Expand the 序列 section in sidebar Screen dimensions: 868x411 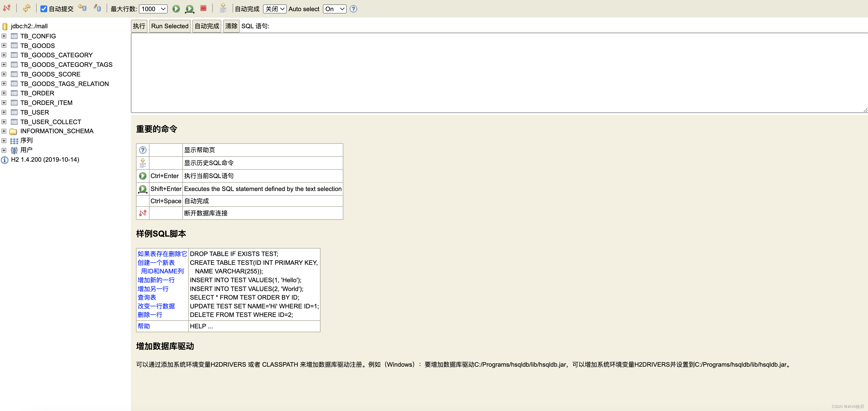click(4, 140)
